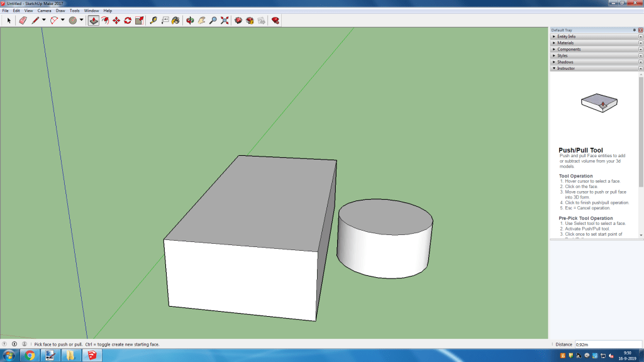This screenshot has height=362, width=644.
Task: Toggle auto-hide pin on Default Tray
Action: pos(634,30)
